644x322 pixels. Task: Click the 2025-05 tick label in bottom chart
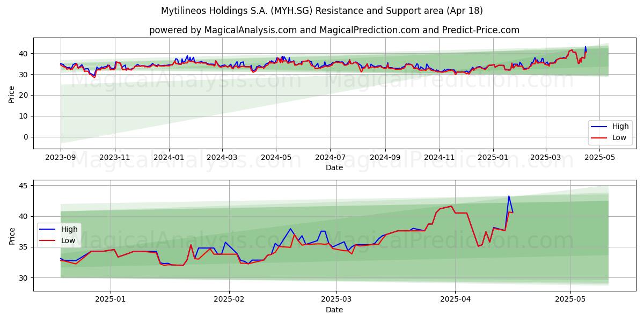point(570,301)
